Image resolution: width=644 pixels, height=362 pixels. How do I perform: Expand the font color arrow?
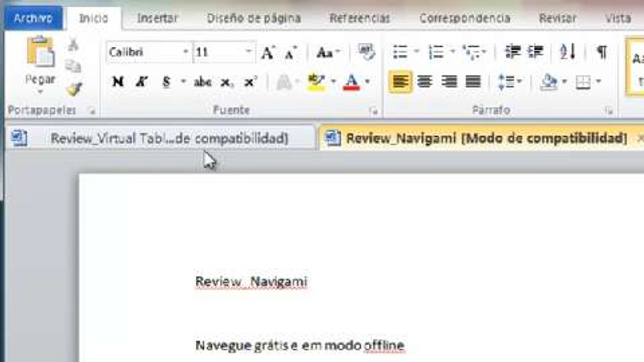coord(367,81)
